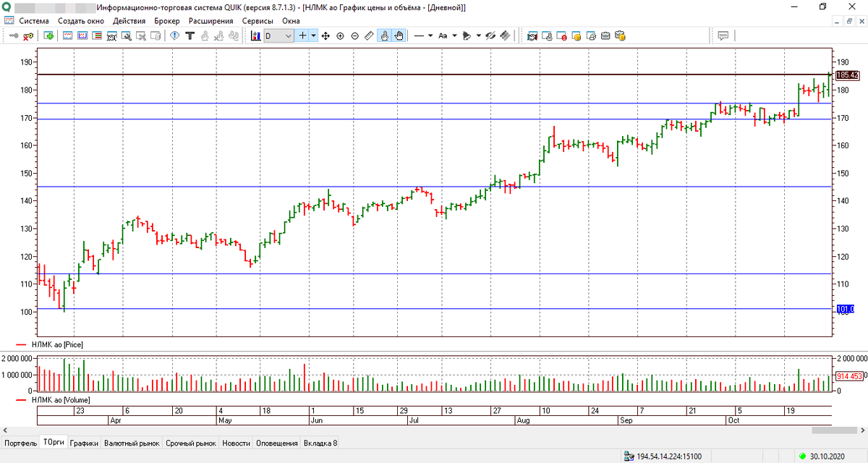
Task: Click the 101.0 blue level price label
Action: coord(845,309)
